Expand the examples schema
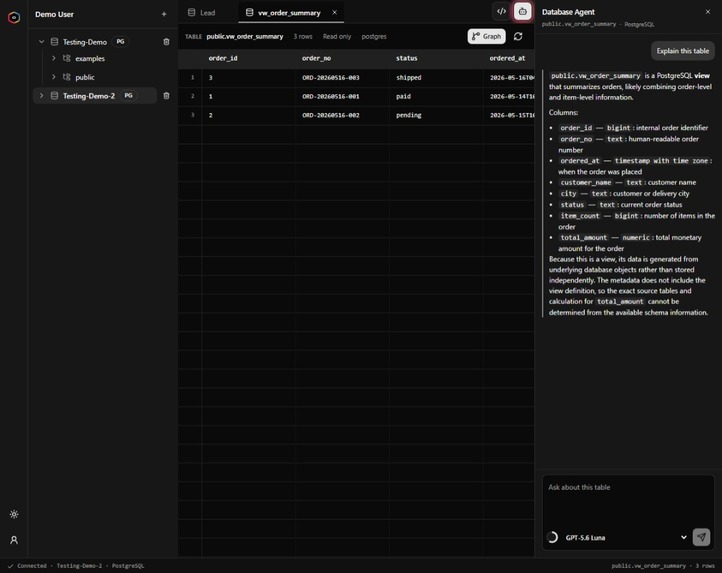722x573 pixels. click(x=53, y=58)
